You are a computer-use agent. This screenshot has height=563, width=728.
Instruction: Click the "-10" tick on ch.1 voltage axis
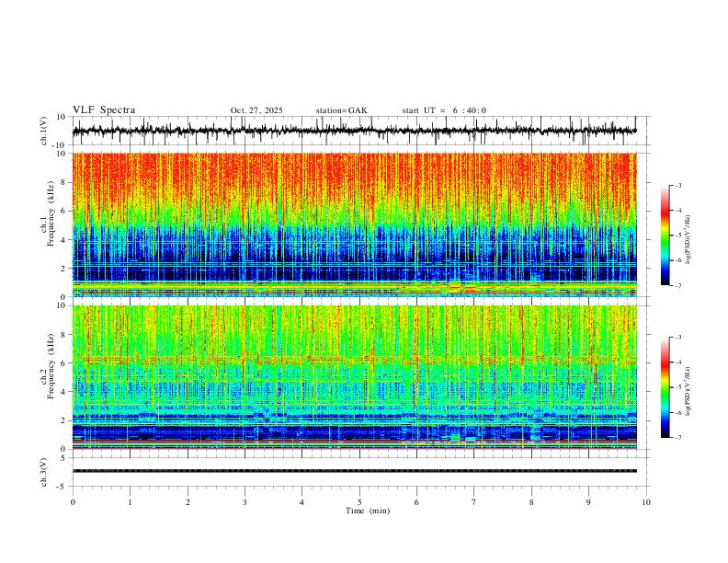tap(60, 145)
